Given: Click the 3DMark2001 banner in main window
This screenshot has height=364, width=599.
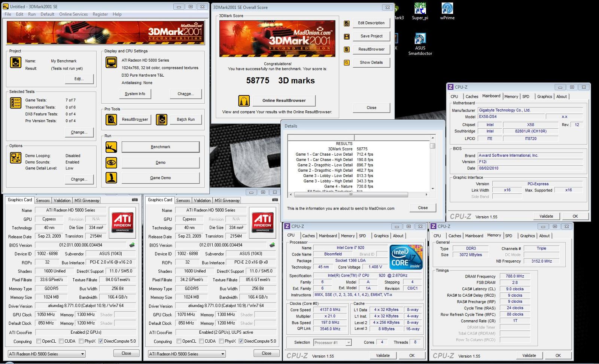Looking at the screenshot, I should (106, 33).
